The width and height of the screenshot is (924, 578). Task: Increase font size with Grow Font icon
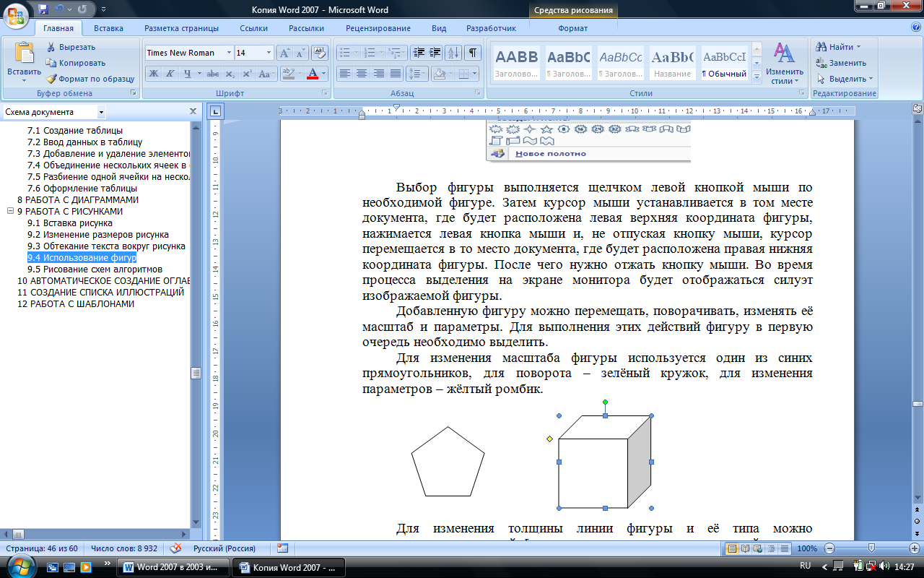[x=284, y=53]
